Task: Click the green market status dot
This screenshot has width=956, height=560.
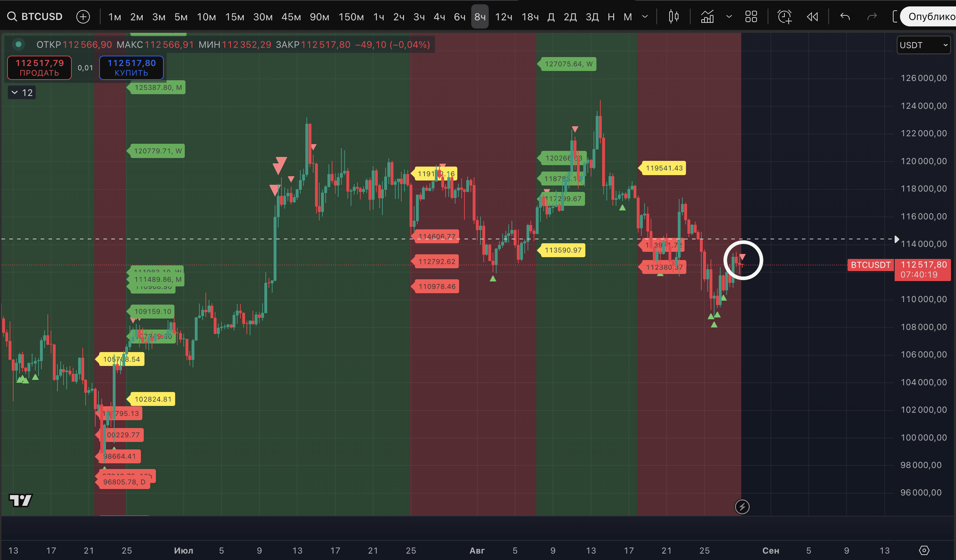Action: [x=18, y=44]
